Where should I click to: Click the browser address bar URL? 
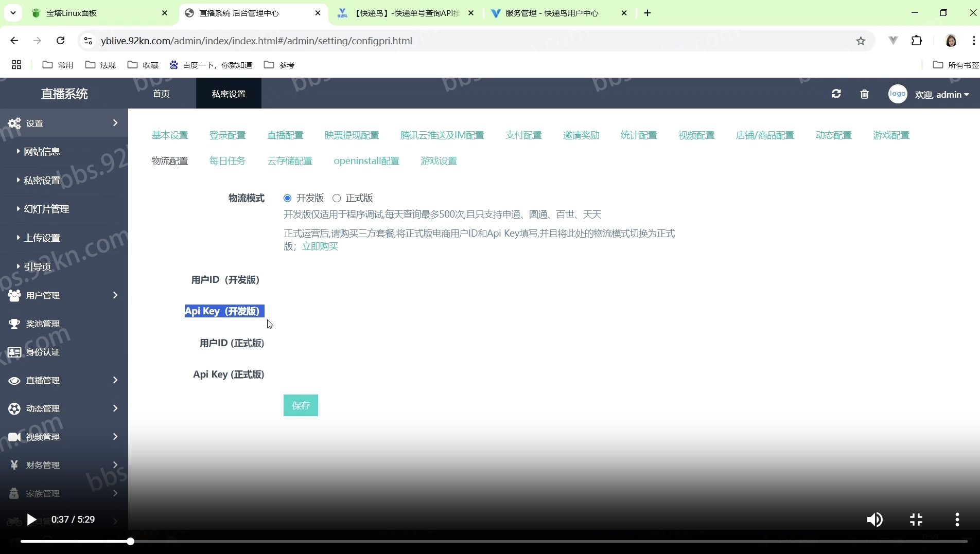(256, 41)
